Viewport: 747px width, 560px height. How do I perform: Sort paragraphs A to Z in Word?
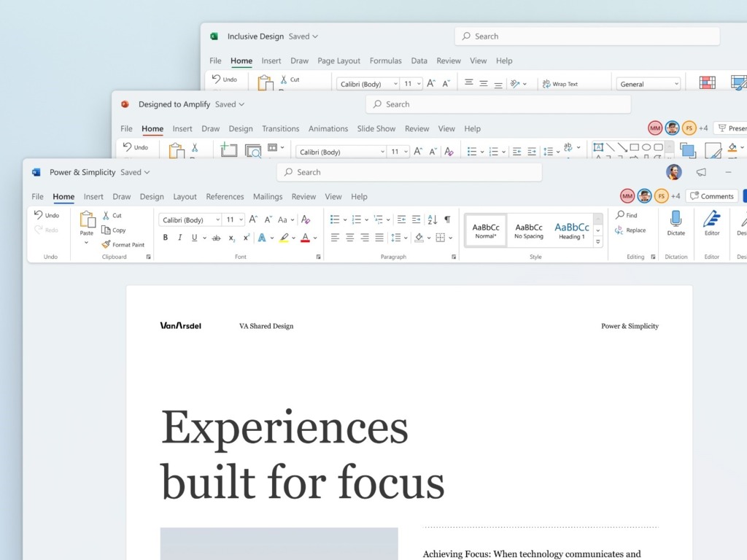pos(432,219)
